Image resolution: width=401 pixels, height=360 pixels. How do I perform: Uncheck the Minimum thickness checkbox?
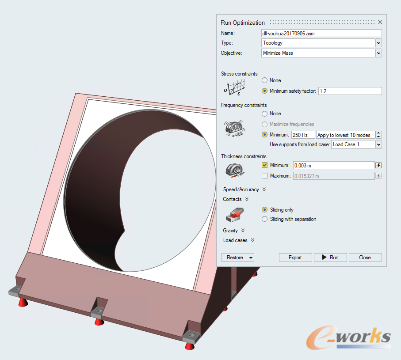tap(265, 165)
